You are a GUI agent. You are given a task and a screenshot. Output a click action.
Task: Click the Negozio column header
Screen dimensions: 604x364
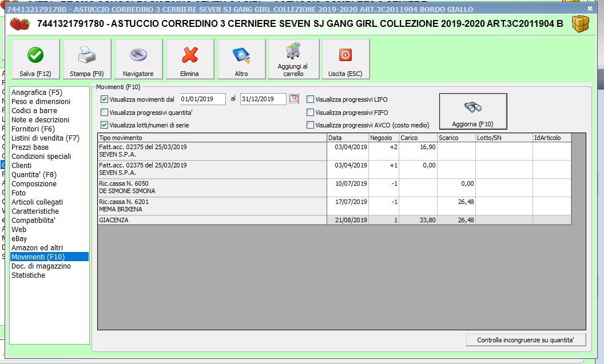384,138
